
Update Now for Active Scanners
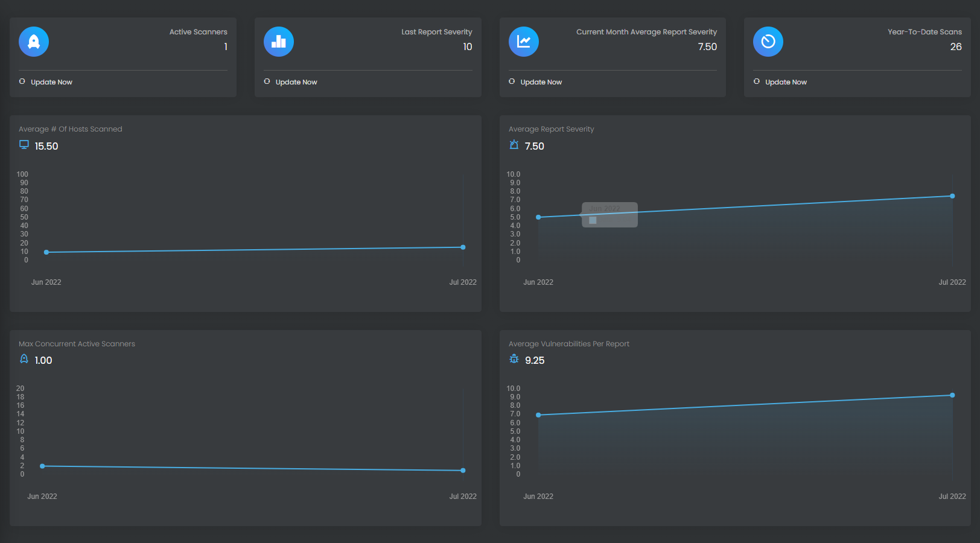(x=51, y=82)
